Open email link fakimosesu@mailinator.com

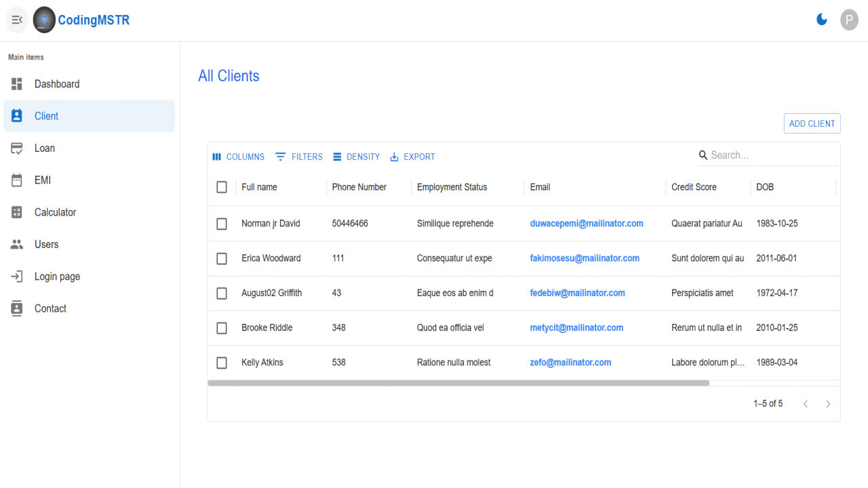coord(585,258)
